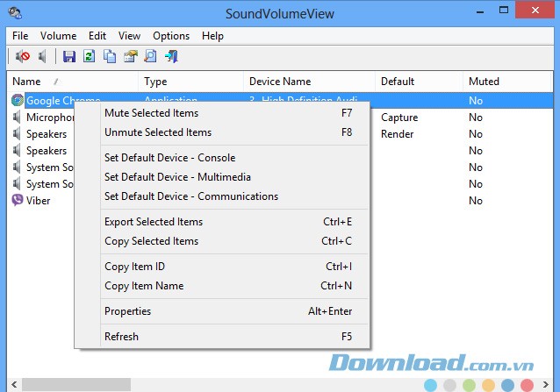This screenshot has height=392, width=560.
Task: Choose Copy Item ID menu entry
Action: [134, 267]
